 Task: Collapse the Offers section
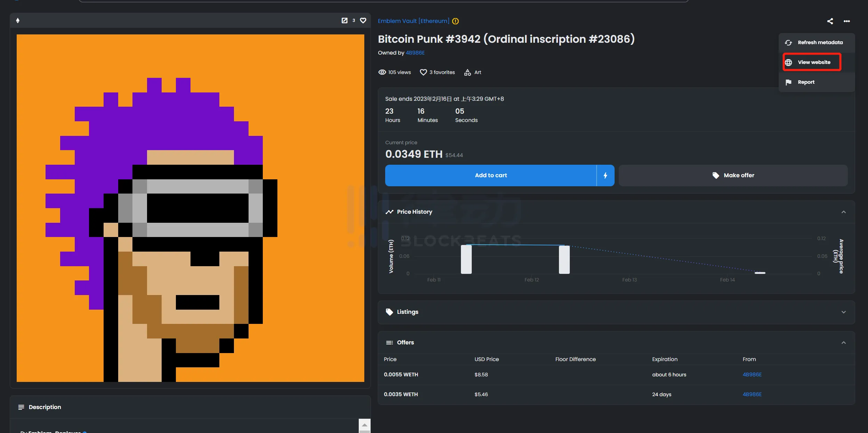pyautogui.click(x=843, y=343)
